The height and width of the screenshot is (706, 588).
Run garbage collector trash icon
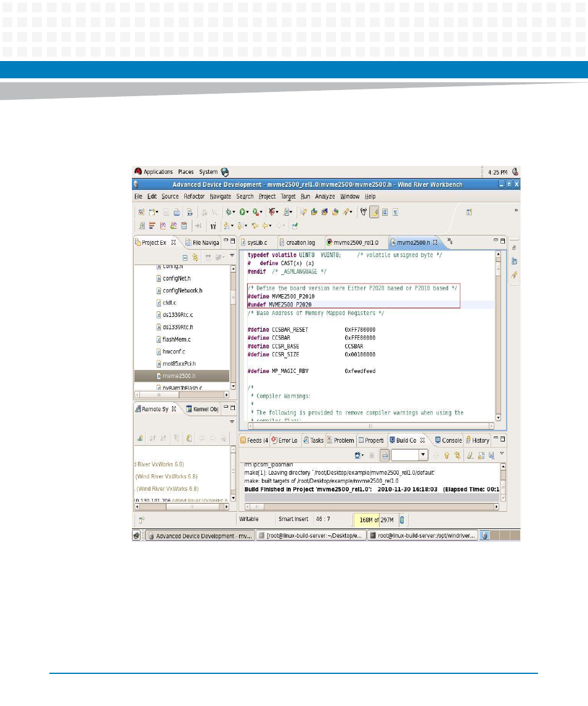(x=402, y=520)
